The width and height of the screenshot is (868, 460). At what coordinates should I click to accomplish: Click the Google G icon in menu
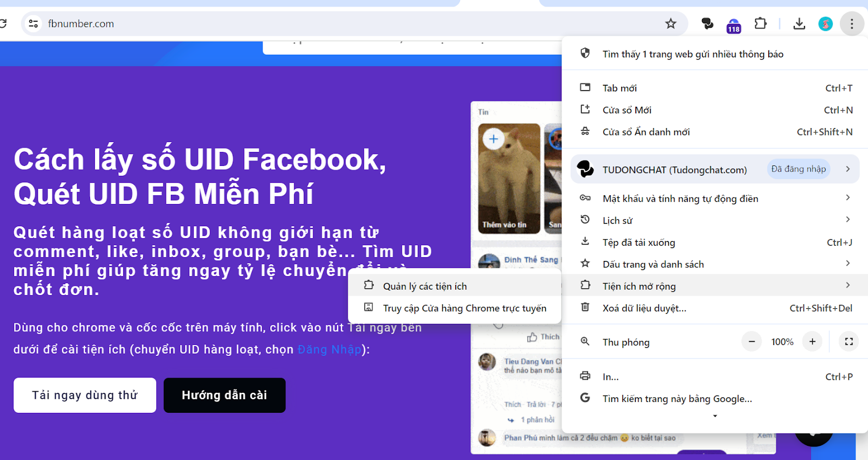pos(585,398)
